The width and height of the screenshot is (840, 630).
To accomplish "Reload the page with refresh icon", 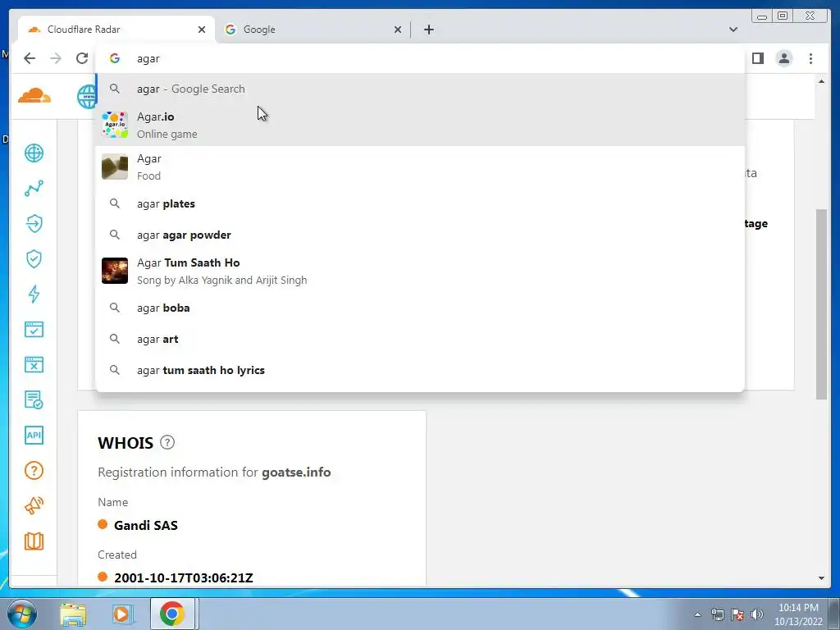I will pyautogui.click(x=81, y=58).
